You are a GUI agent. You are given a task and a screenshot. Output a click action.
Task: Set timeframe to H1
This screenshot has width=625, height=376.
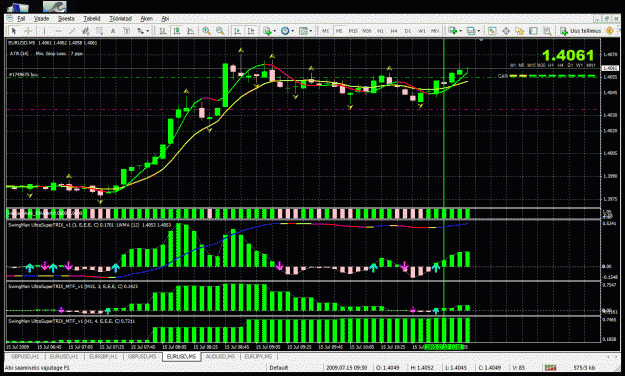(380, 31)
